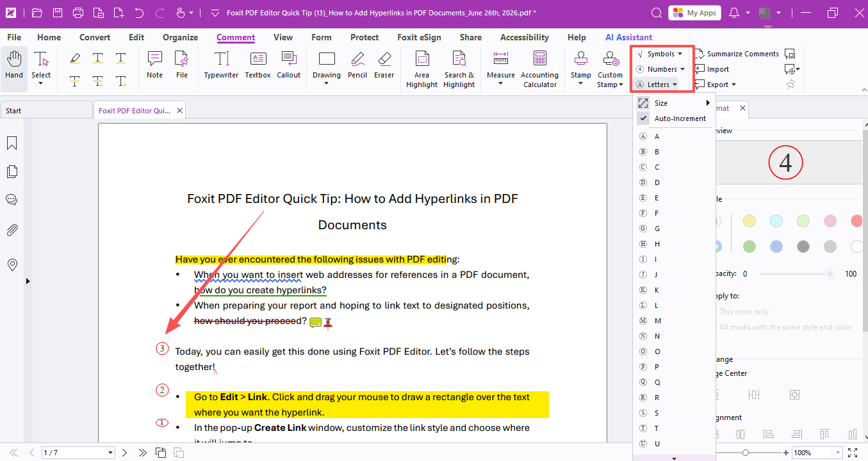Select the yellow Highlight text markup icon
This screenshot has width=868, height=461.
click(75, 58)
